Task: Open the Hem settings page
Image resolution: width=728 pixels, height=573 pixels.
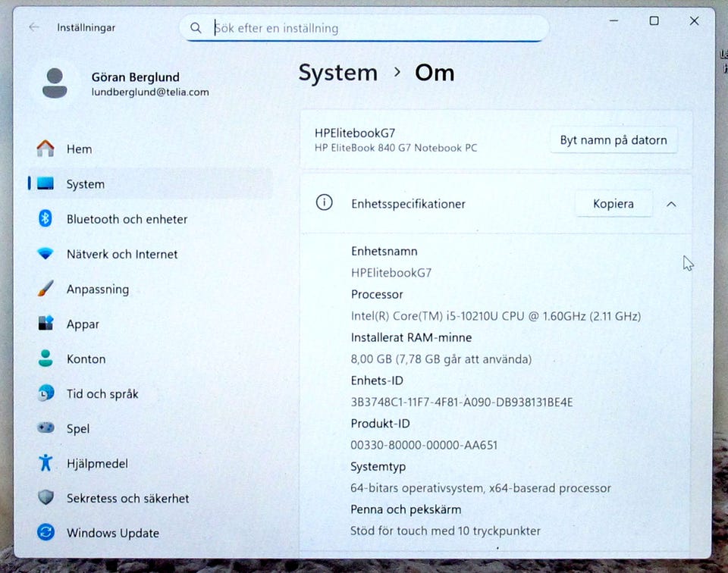Action: click(150, 149)
